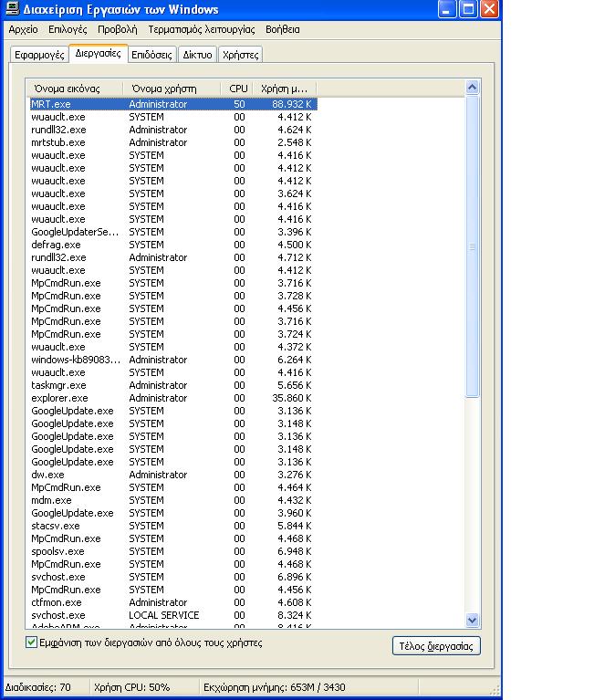Sort by Χρήση μ... memory column header
Image resolution: width=615 pixels, height=700 pixels.
tap(285, 89)
